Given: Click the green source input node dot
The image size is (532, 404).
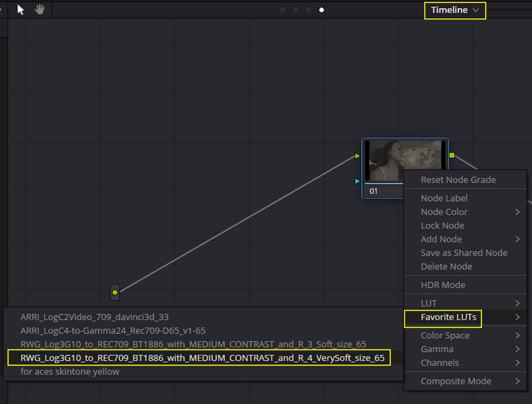Looking at the screenshot, I should [x=115, y=292].
